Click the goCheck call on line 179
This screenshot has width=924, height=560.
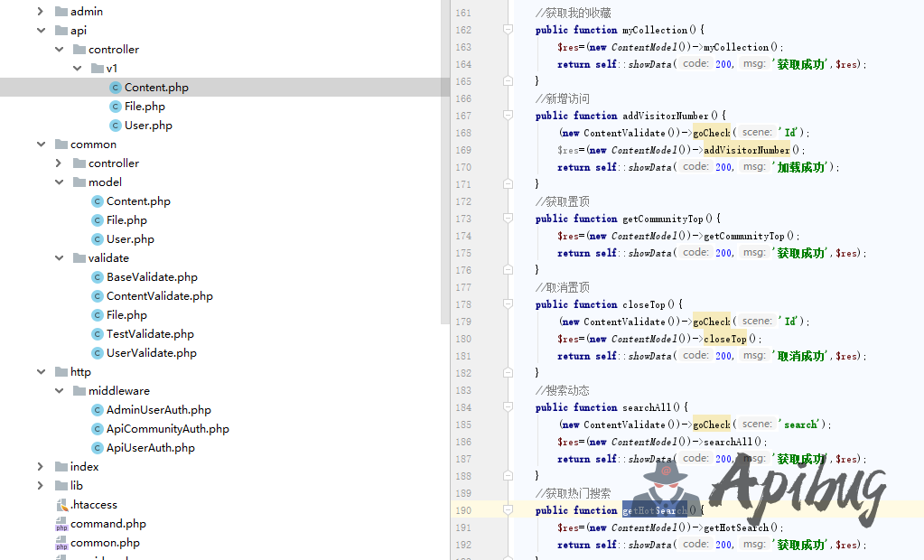[711, 322]
